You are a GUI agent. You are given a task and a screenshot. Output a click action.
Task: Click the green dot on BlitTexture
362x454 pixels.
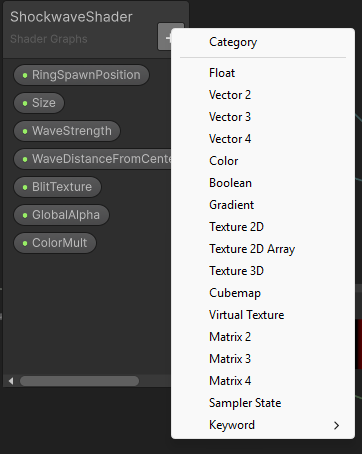25,187
